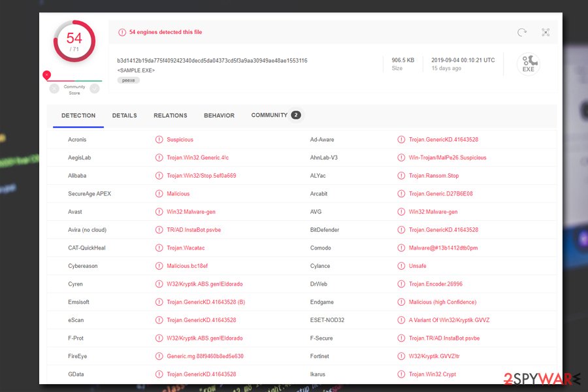Click 'Trojan:Win32/Stop.5ef0a669' Alibaba result

click(x=201, y=176)
